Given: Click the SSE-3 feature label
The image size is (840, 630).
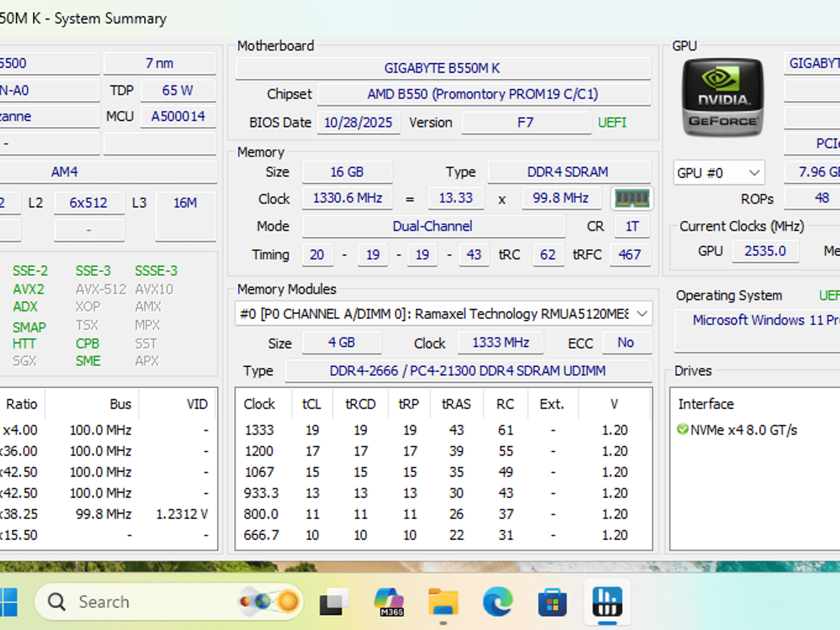Looking at the screenshot, I should (x=93, y=271).
